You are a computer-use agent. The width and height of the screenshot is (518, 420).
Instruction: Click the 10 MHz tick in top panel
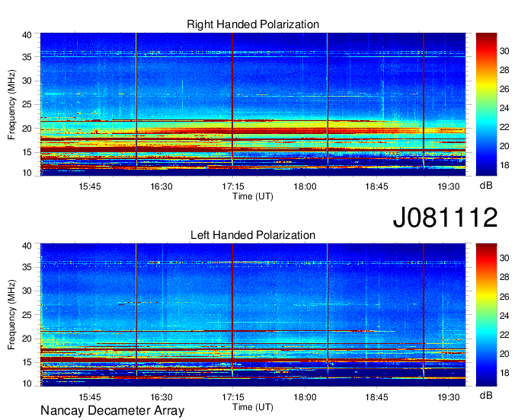27,173
